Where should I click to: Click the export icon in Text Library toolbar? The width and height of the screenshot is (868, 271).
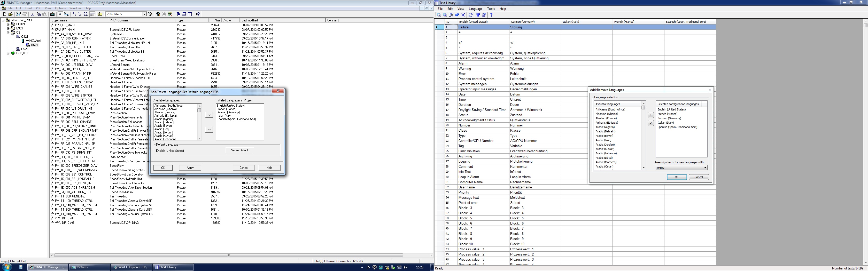484,15
